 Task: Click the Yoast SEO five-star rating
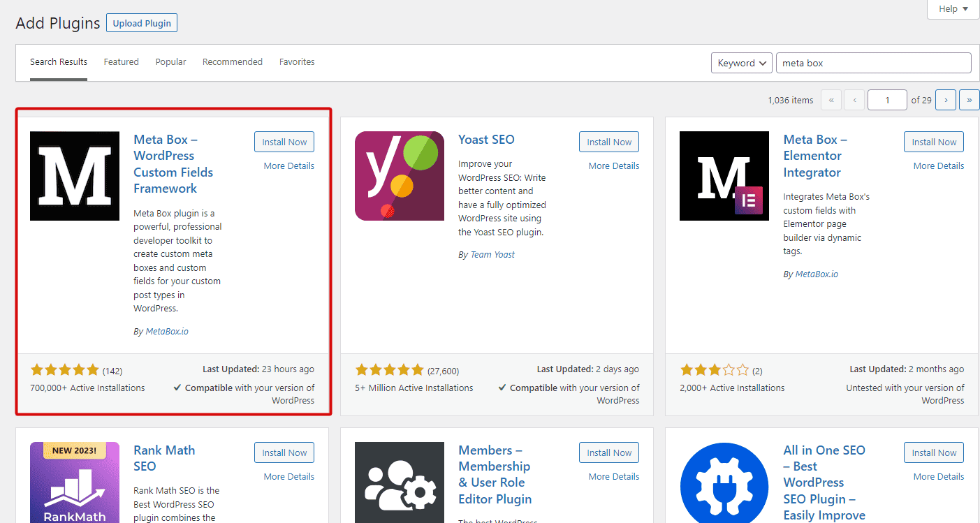point(390,370)
